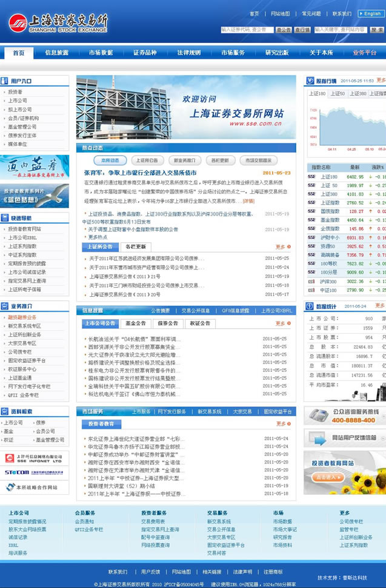Screen dimensions: 386x588
Task: Open top 常见问题 link
Action: point(311,13)
